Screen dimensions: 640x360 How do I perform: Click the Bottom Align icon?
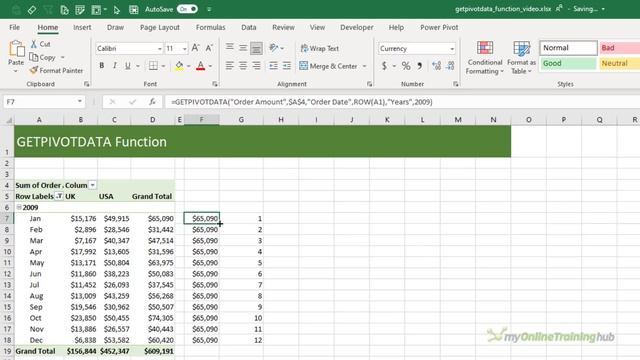256,48
